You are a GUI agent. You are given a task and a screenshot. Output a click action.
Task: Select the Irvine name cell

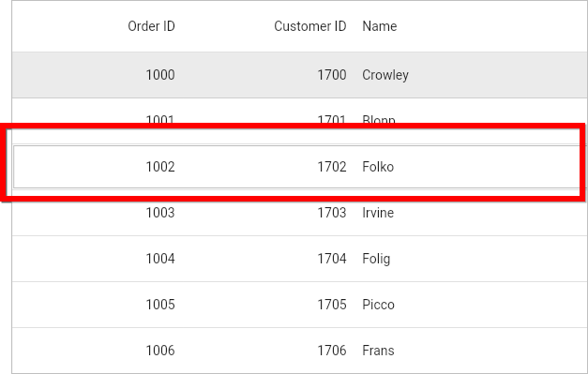pos(378,213)
